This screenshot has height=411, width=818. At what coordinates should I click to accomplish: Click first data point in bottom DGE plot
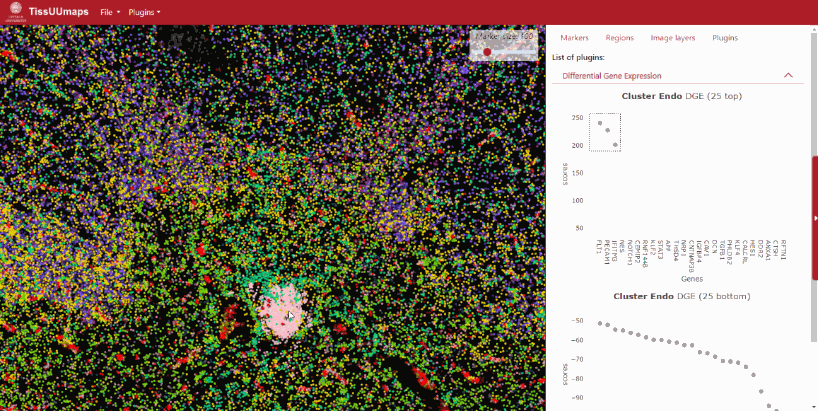tap(600, 323)
